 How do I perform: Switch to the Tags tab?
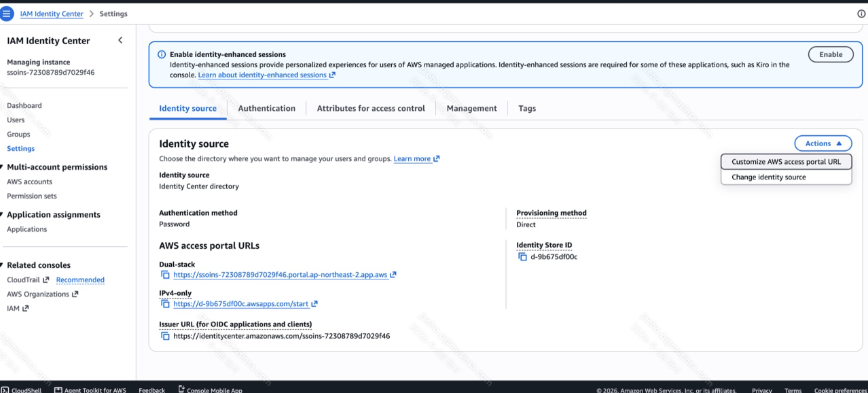(527, 108)
